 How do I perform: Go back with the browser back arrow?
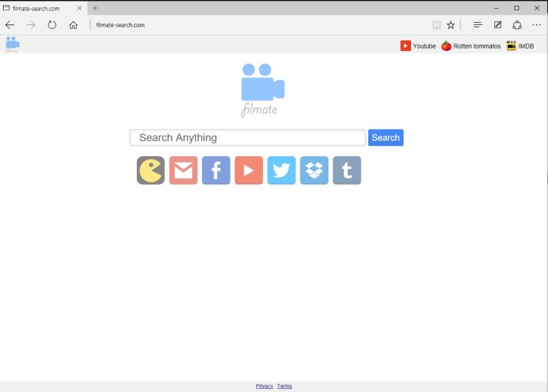coord(10,25)
